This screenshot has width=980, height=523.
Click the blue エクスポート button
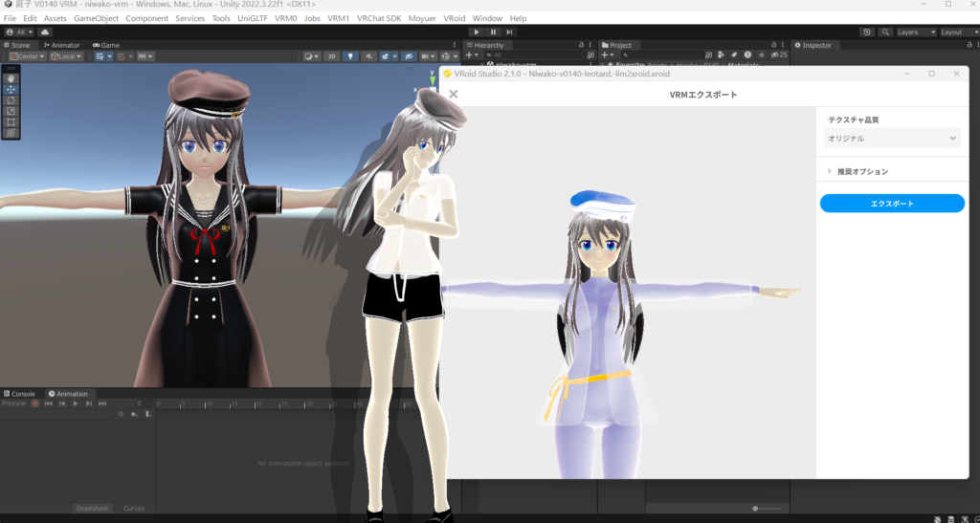[892, 204]
